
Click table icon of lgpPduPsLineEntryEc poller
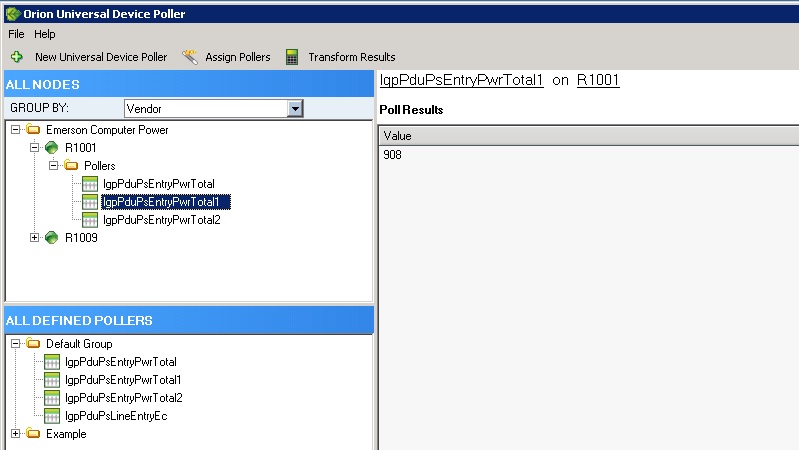[x=52, y=416]
